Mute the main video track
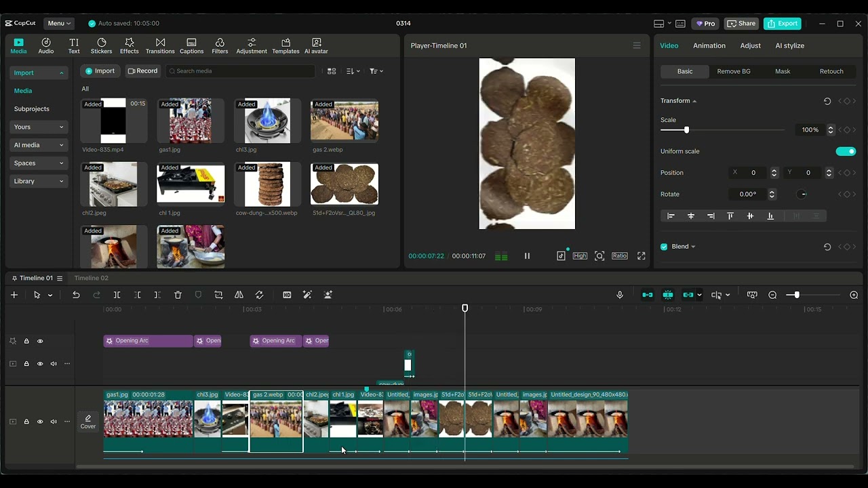868x488 pixels. click(x=54, y=422)
